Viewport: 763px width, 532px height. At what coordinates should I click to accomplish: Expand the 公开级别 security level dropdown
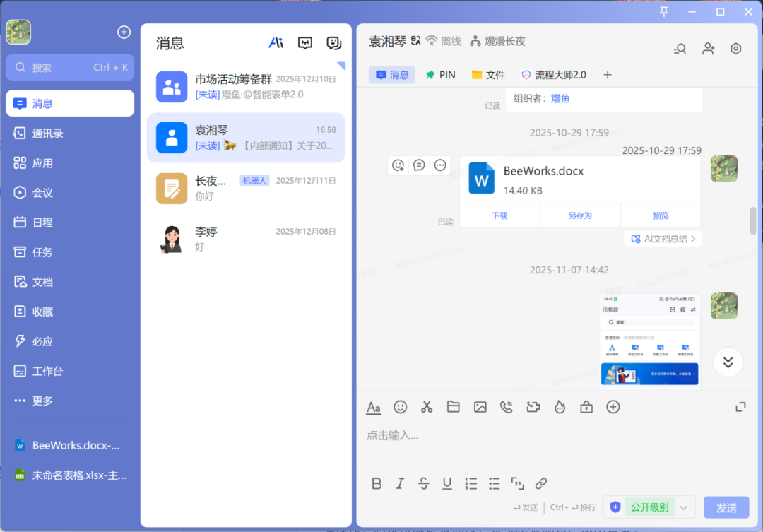coord(683,507)
